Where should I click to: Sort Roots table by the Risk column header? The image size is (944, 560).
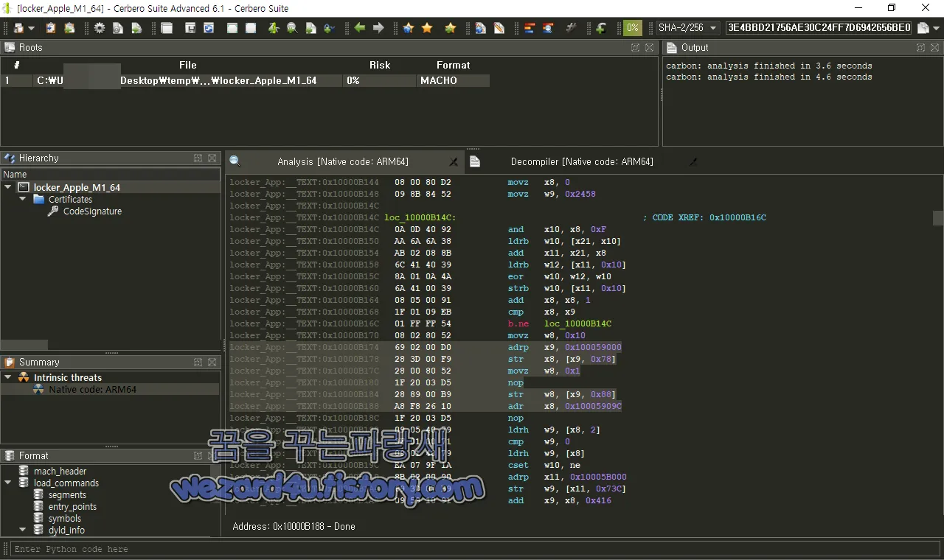380,65
